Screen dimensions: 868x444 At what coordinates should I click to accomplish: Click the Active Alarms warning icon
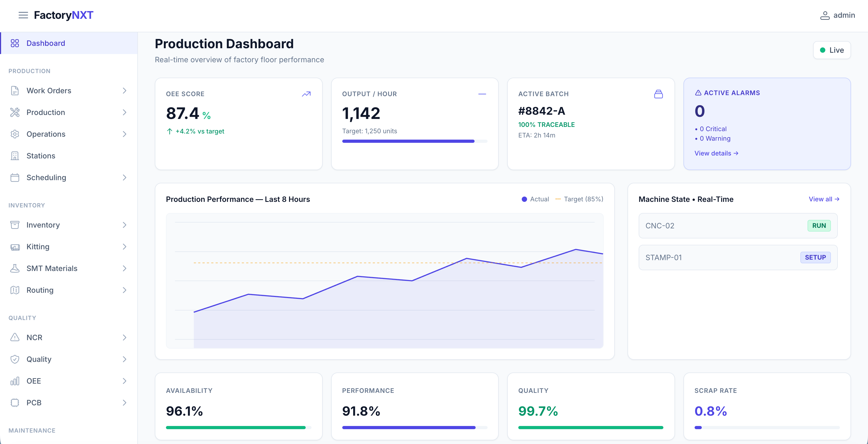698,92
